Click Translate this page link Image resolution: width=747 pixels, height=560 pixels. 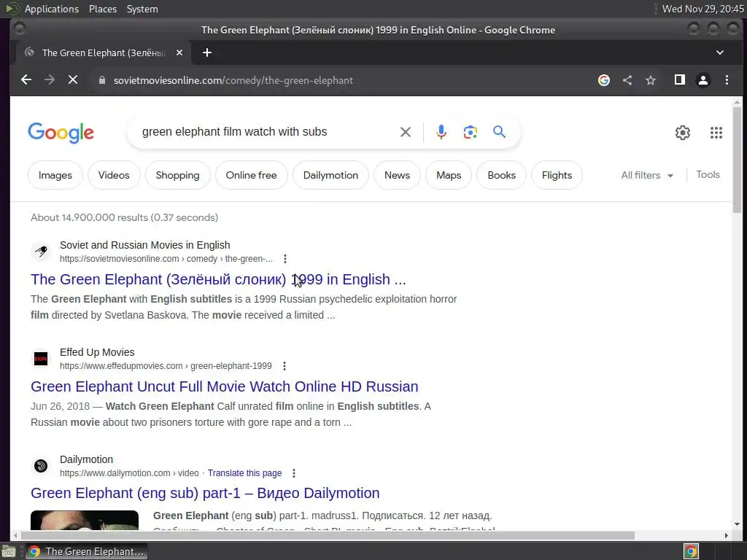pyautogui.click(x=245, y=472)
